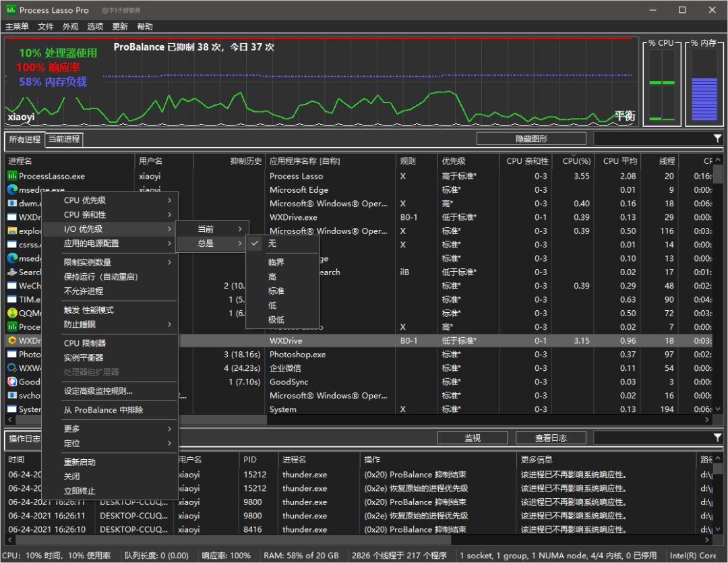Image resolution: width=728 pixels, height=563 pixels.
Task: Open the 选项 menu in menu bar
Action: pos(95,26)
